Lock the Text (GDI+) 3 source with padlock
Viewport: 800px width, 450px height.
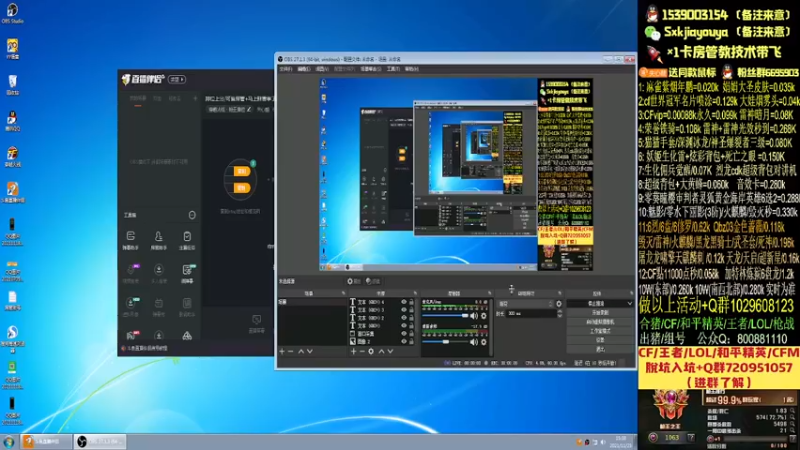411,310
